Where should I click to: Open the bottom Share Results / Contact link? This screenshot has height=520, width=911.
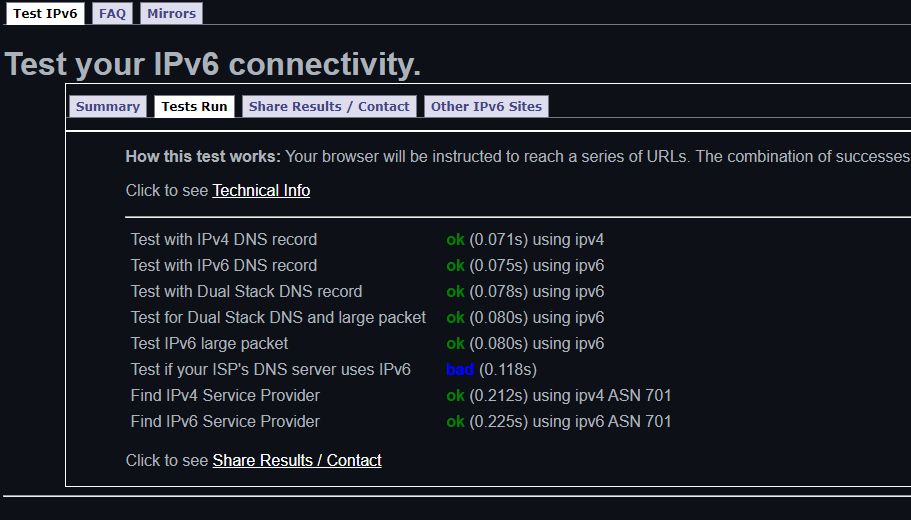click(x=297, y=460)
